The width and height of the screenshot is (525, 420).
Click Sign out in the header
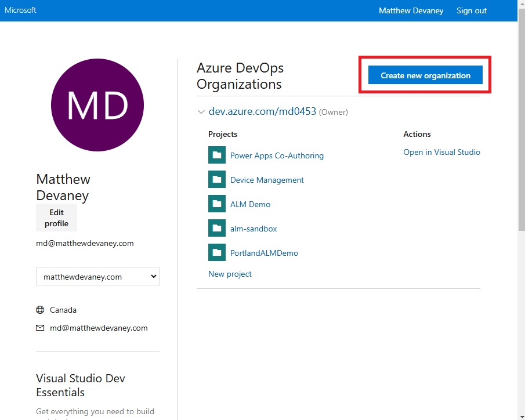472,10
